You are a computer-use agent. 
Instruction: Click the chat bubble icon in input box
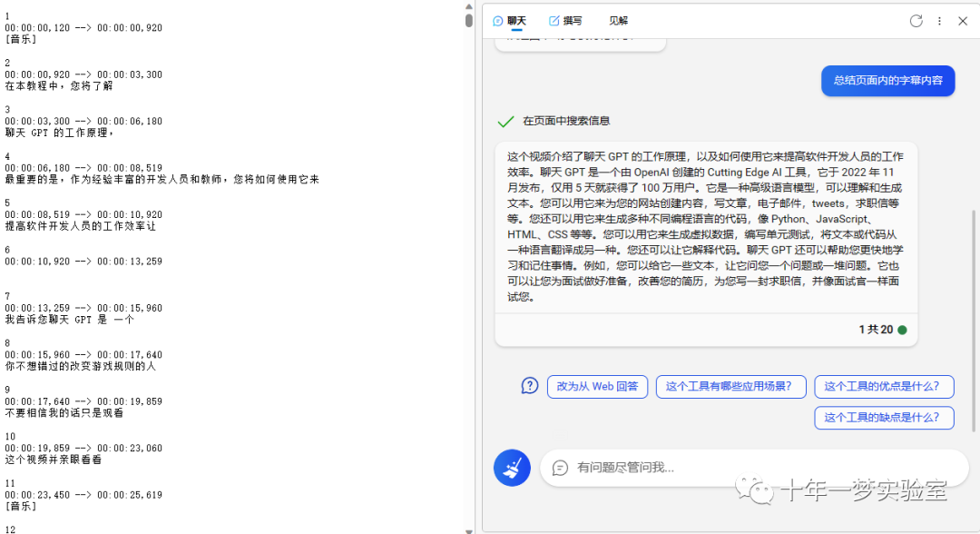[x=560, y=468]
